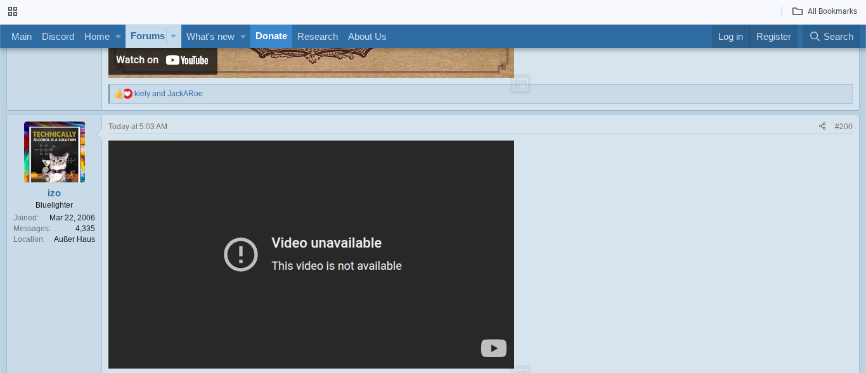866x373 pixels.
Task: Expand the Forums dropdown arrow
Action: click(x=173, y=37)
